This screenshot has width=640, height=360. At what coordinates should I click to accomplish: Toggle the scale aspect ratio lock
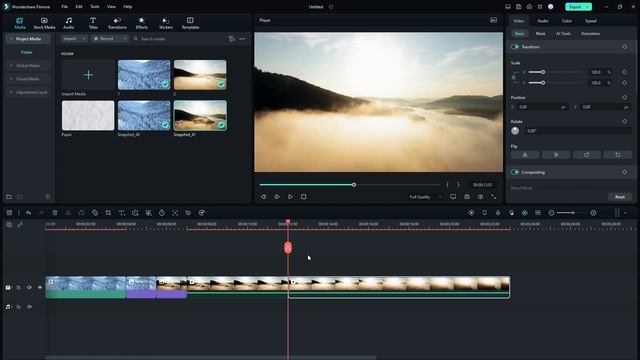coord(514,77)
